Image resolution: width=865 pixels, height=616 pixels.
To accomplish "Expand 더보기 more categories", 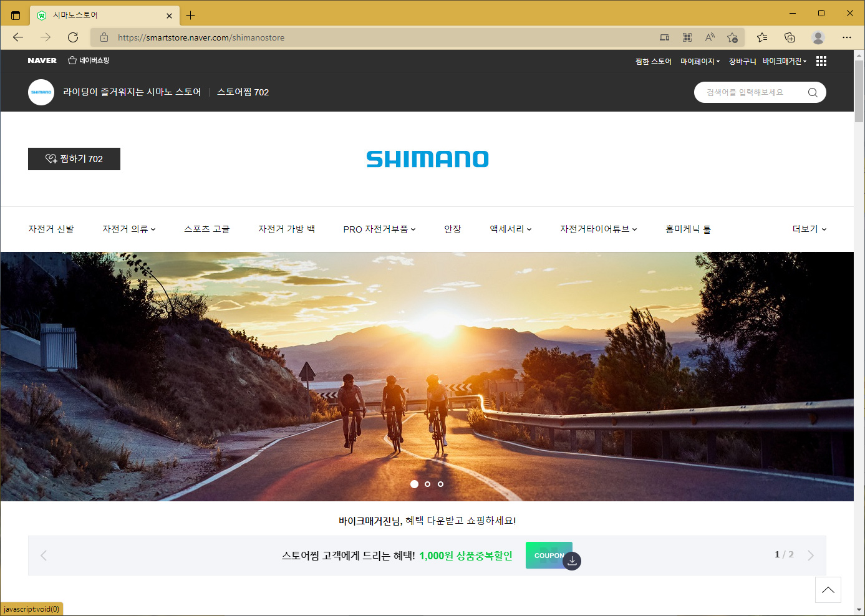I will [x=809, y=229].
